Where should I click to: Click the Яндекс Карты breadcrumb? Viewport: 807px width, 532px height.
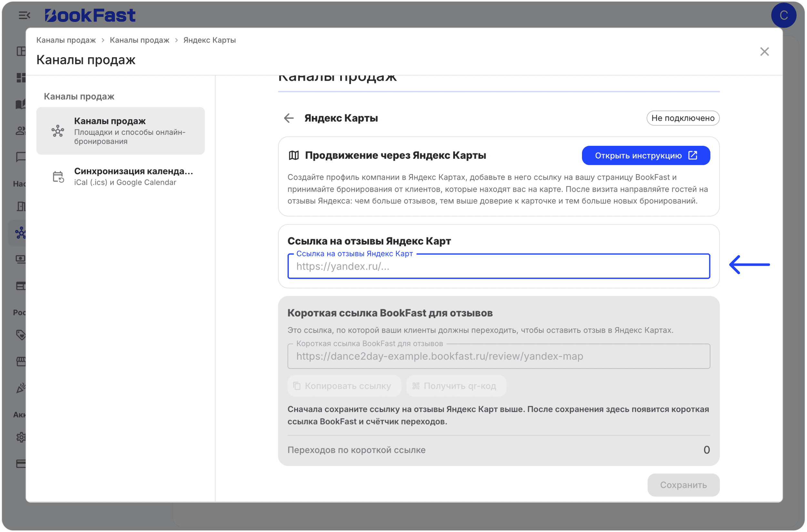[209, 40]
